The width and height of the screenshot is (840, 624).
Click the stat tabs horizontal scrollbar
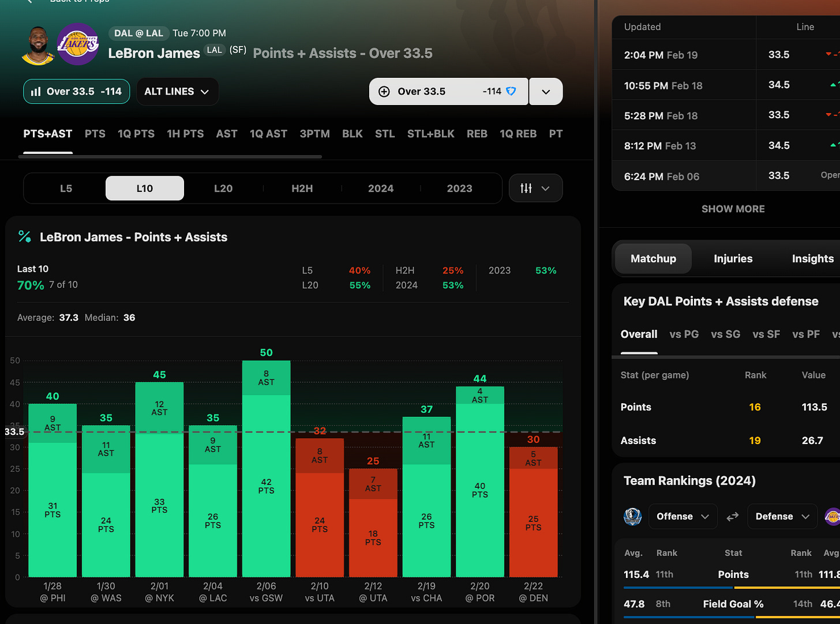tap(170, 156)
